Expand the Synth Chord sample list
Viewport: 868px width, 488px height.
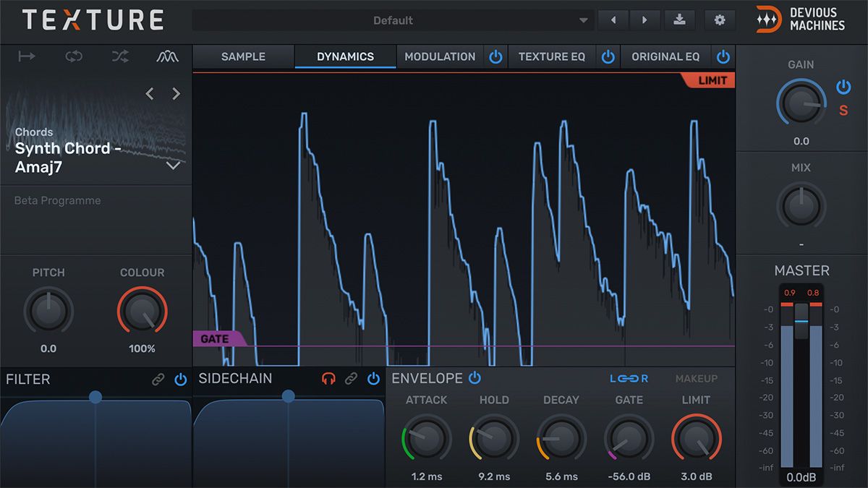click(174, 166)
